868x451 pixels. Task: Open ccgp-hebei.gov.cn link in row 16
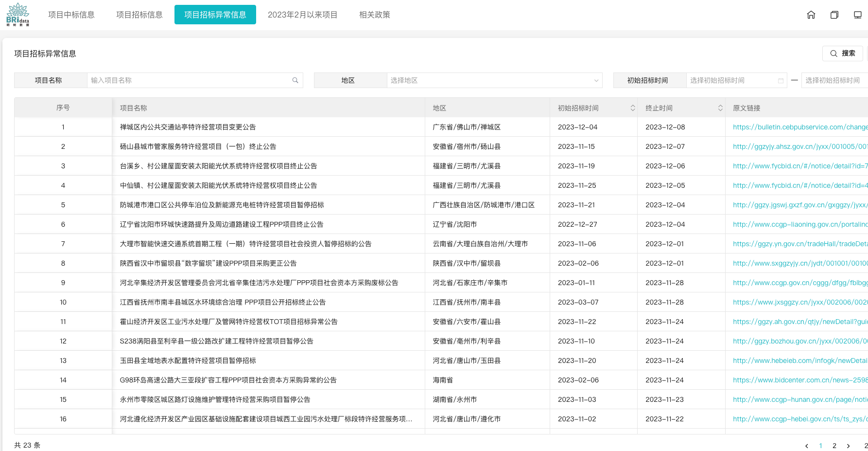point(800,419)
